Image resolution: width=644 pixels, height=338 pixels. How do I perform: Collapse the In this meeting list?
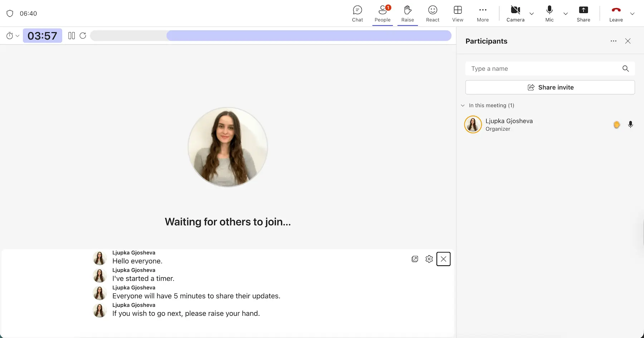click(x=463, y=106)
